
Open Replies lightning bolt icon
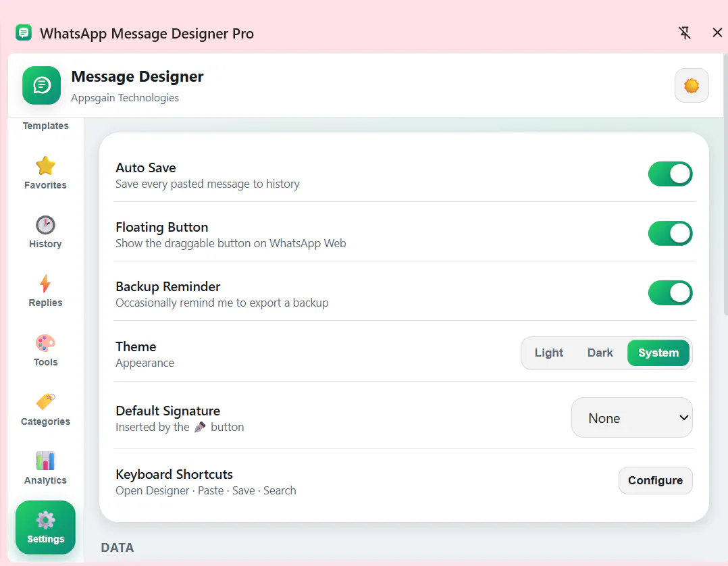(x=45, y=284)
